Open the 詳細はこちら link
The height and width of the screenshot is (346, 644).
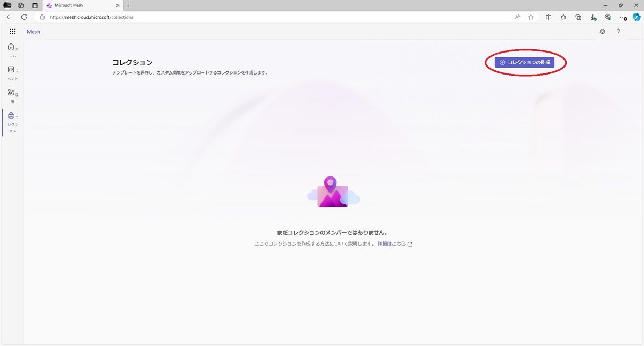pos(395,244)
